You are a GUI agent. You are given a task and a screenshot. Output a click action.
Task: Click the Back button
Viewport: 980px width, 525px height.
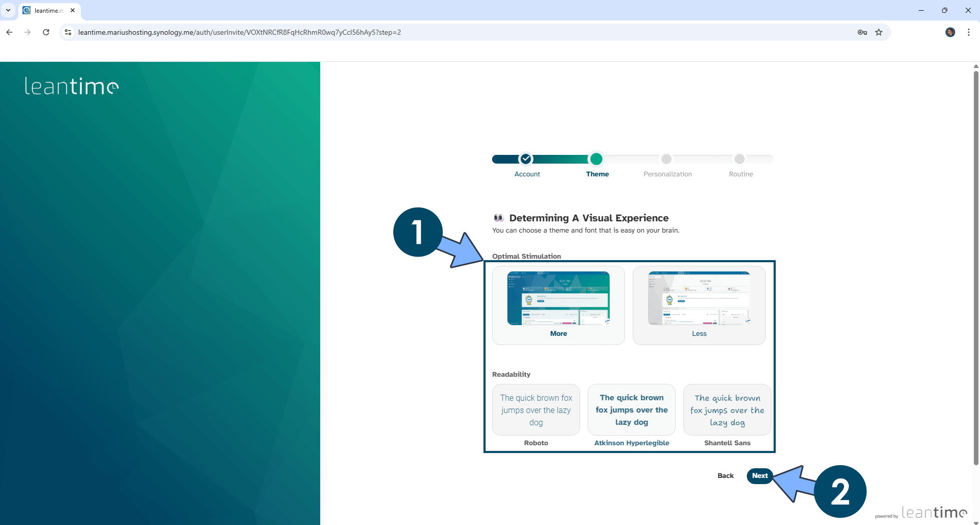(x=725, y=476)
